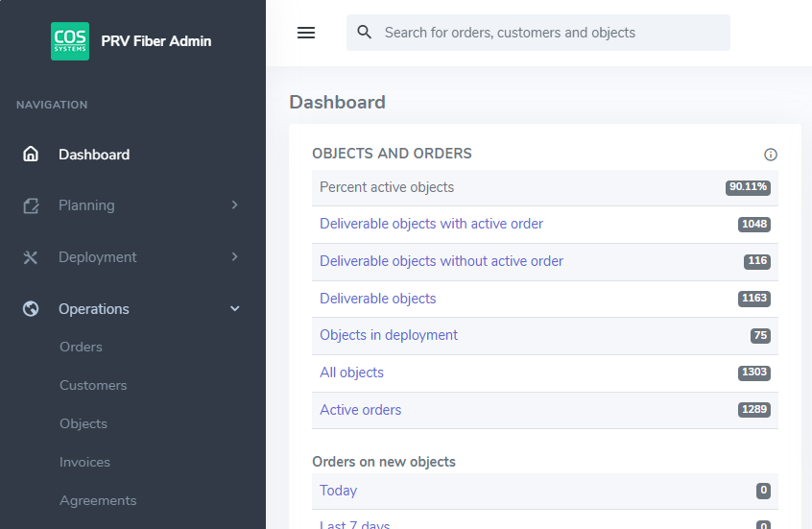Click the 116 count badge

tap(757, 260)
